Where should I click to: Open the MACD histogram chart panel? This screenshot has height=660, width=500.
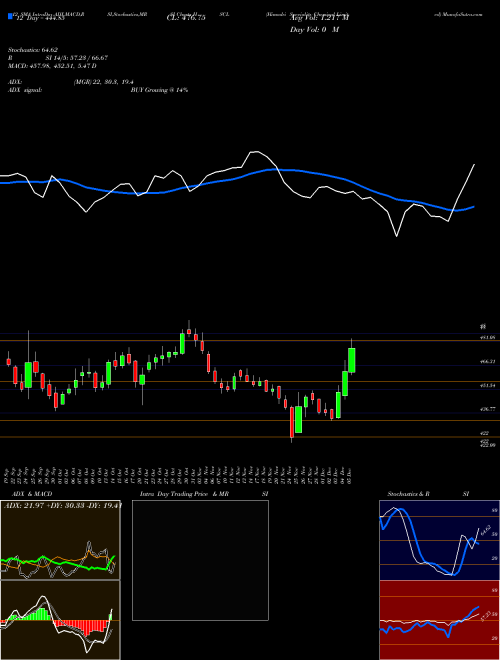pos(60,620)
